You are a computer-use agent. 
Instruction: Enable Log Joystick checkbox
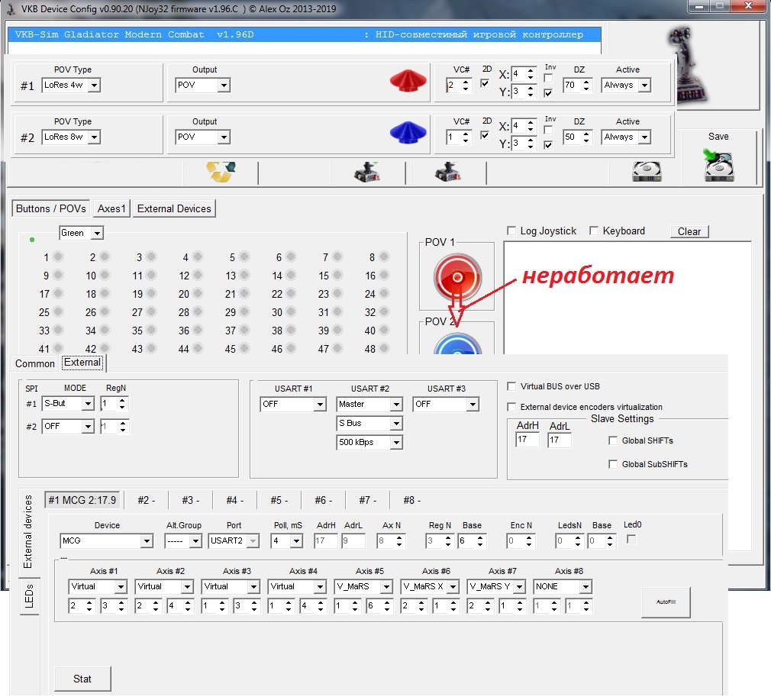pos(511,231)
